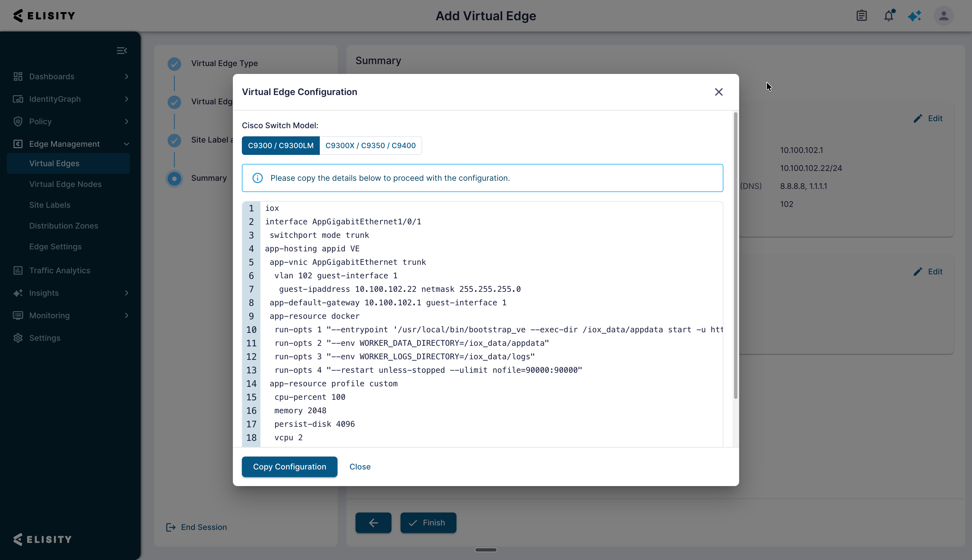The image size is (972, 560).
Task: Click config line 'app-hosting appid VE'
Action: click(312, 249)
